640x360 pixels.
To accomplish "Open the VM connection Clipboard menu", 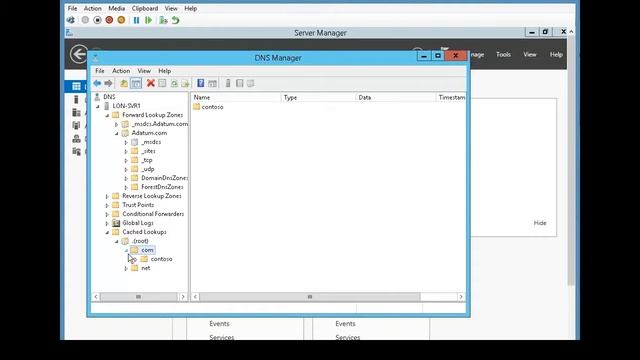I will click(x=145, y=8).
